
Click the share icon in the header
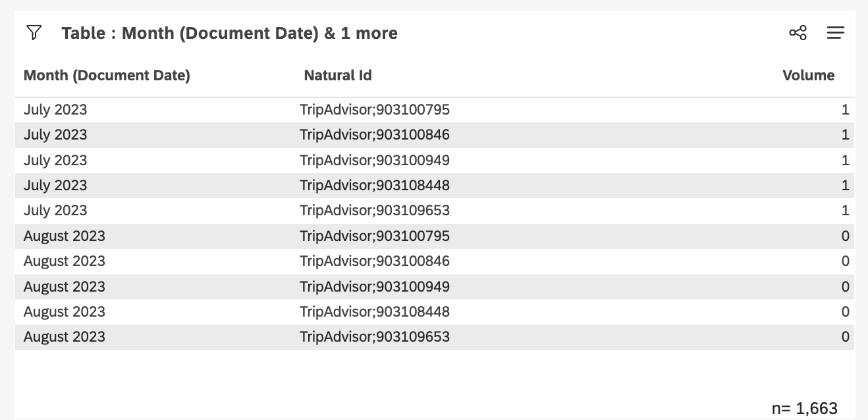[x=798, y=32]
